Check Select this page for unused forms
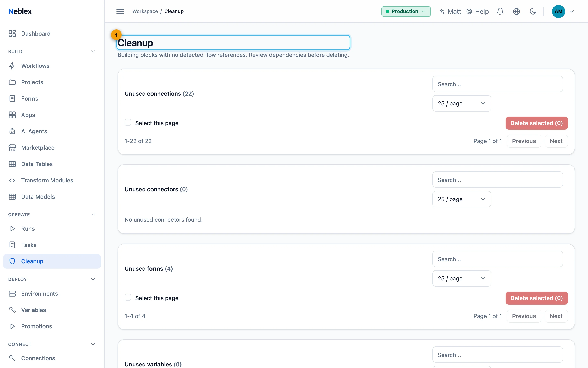The image size is (588, 368). click(128, 297)
